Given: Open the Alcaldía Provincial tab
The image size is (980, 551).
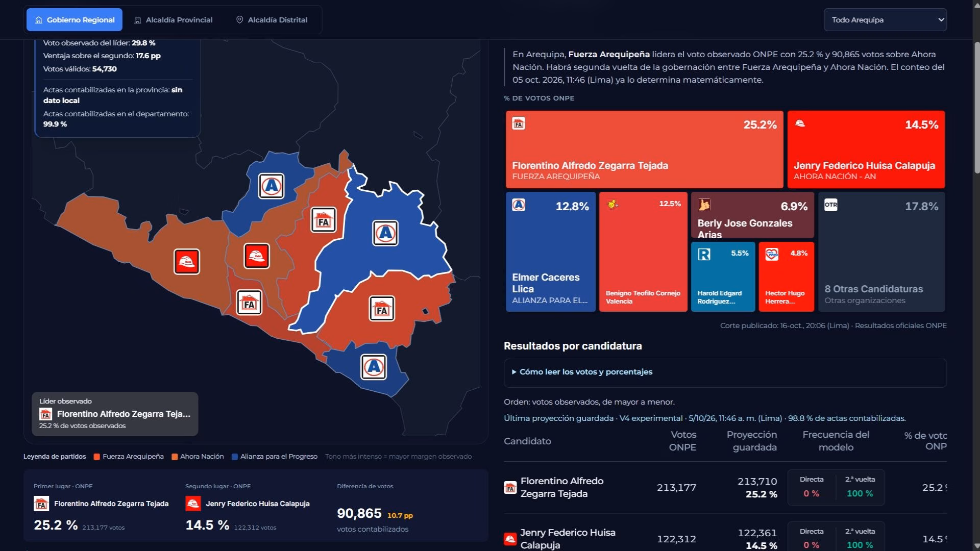Looking at the screenshot, I should tap(173, 20).
